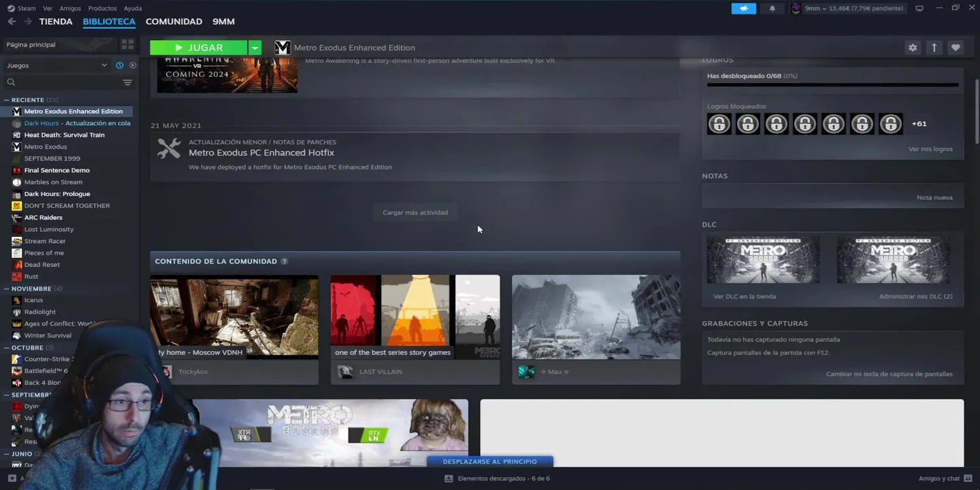This screenshot has height=490, width=980.
Task: Expand the +61 locked achievements
Action: (x=919, y=124)
